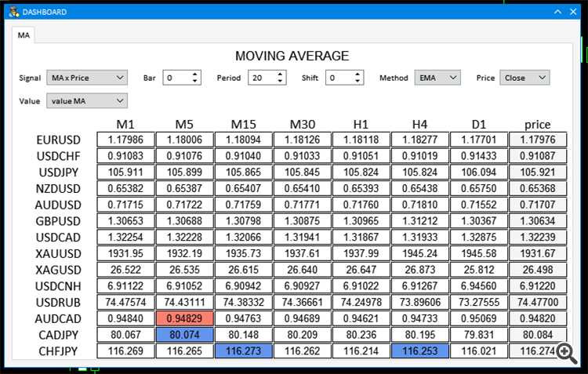Increase the Period value with up arrow
The width and height of the screenshot is (588, 374).
(280, 74)
